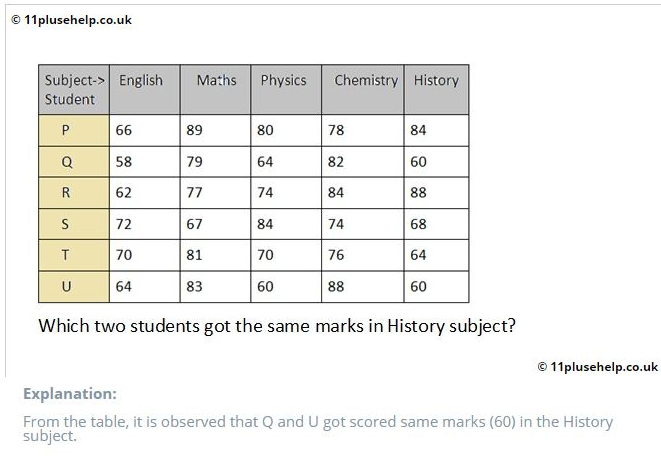Click the Explanation heading
Image resolution: width=661 pixels, height=466 pixels.
click(70, 393)
